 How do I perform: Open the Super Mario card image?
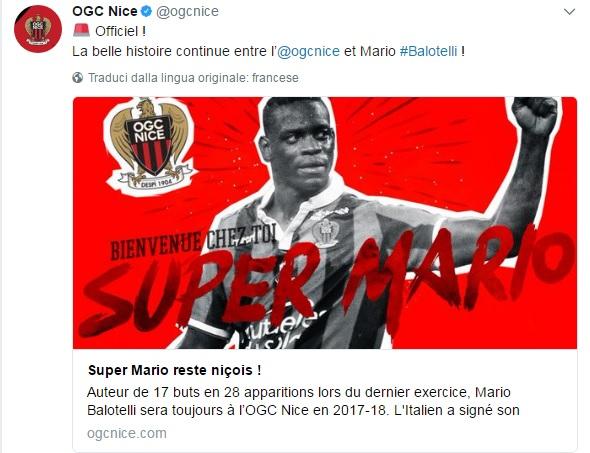click(325, 223)
